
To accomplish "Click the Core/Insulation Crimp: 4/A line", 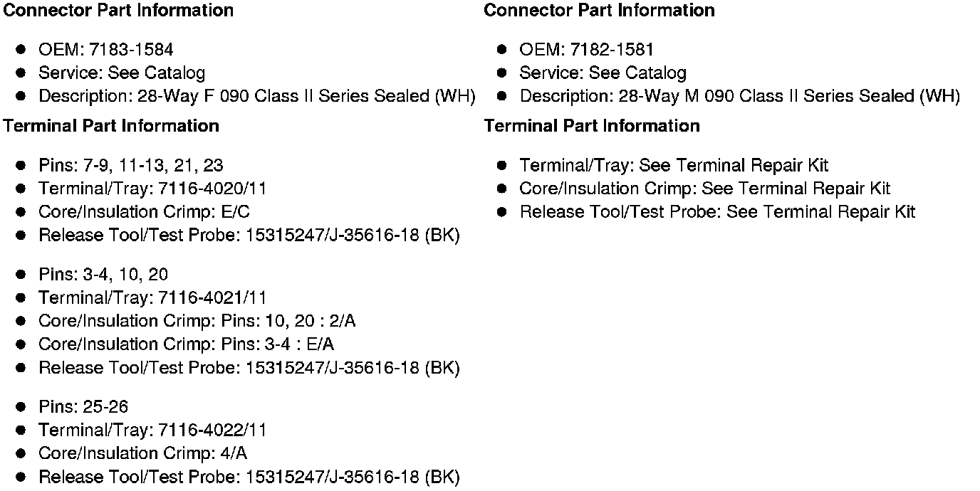I will pos(142,453).
